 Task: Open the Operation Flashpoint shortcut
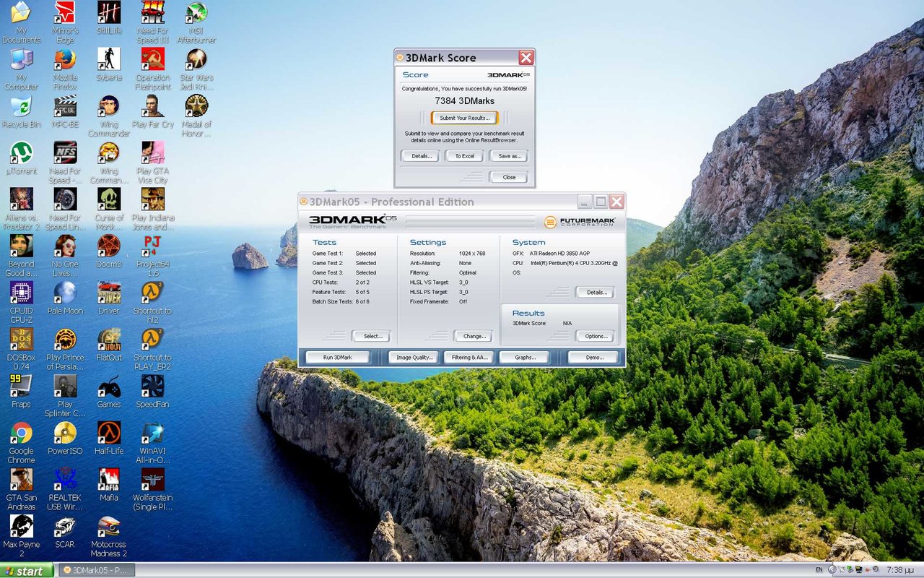pyautogui.click(x=153, y=69)
